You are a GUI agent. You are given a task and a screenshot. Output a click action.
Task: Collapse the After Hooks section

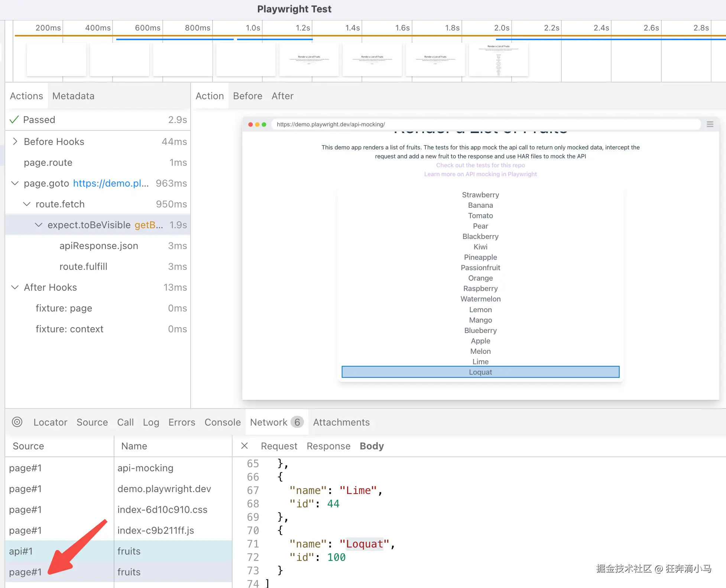pyautogui.click(x=15, y=287)
